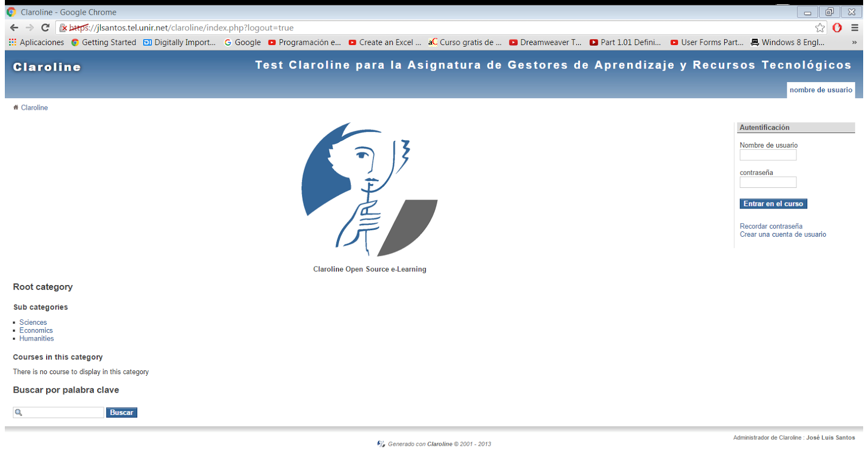
Task: Click the broken HTTPS security warning icon
Action: (63, 28)
